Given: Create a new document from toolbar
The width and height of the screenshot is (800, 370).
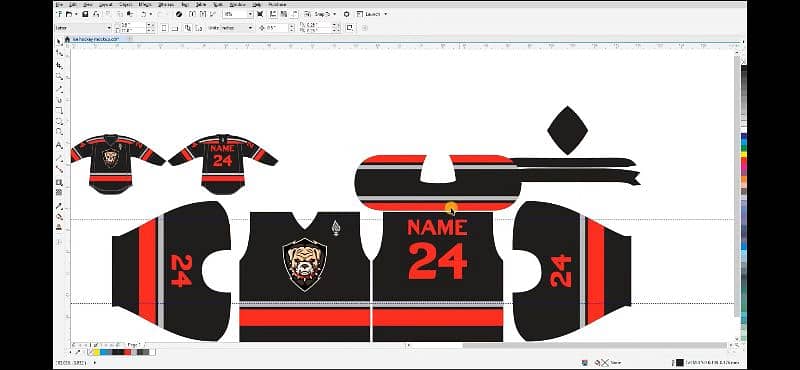Looking at the screenshot, I should coord(60,14).
